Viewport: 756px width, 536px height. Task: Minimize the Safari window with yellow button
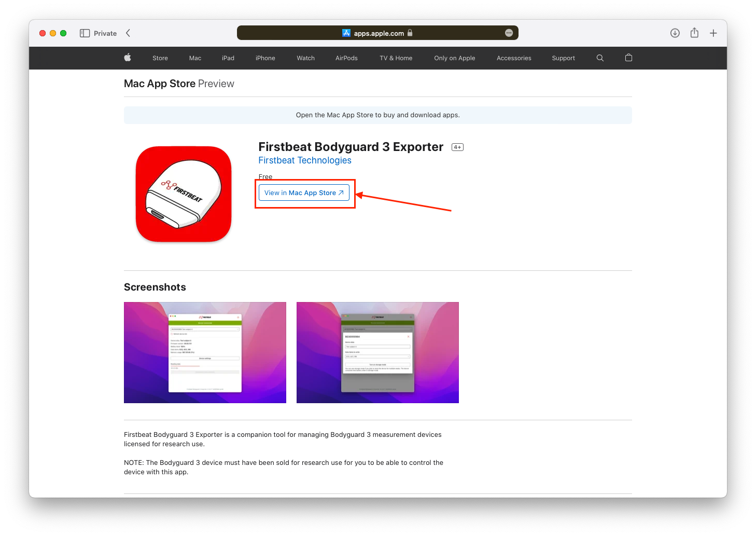53,33
